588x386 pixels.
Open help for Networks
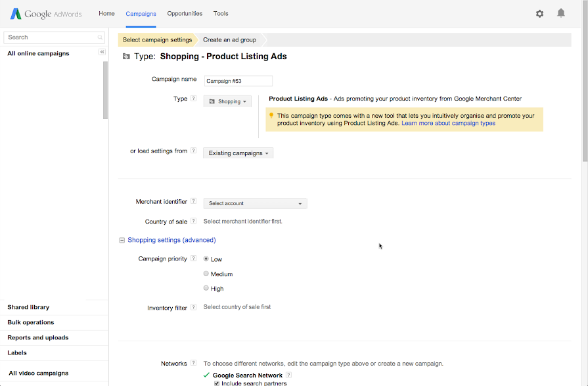[x=194, y=363]
